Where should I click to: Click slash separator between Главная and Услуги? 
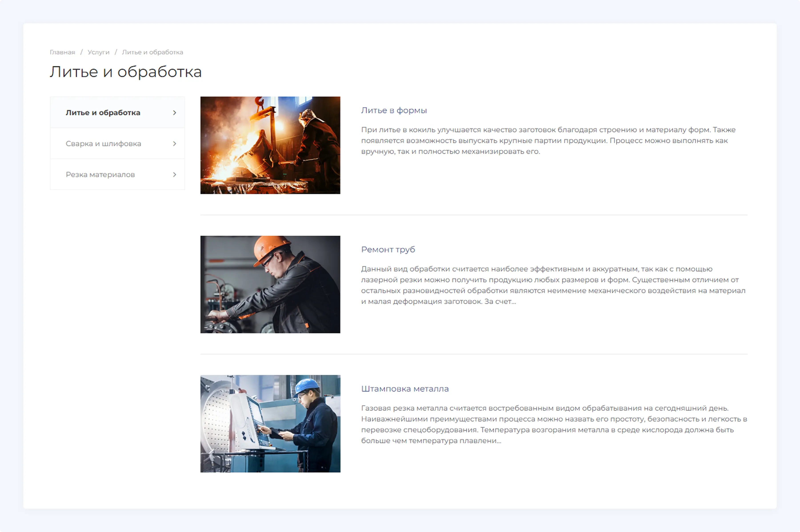(x=81, y=52)
